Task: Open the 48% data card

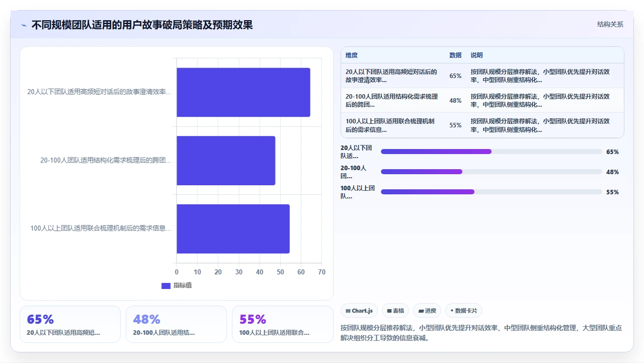Action: click(x=177, y=324)
